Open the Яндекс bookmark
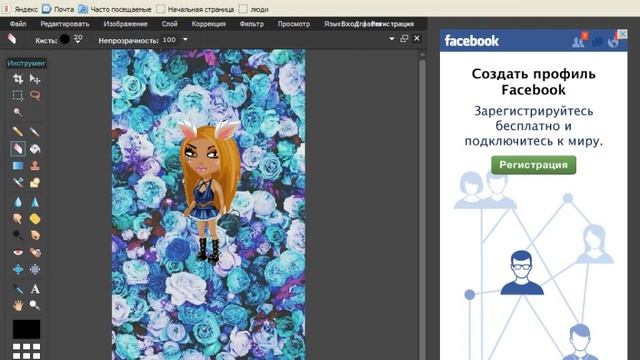 click(20, 9)
